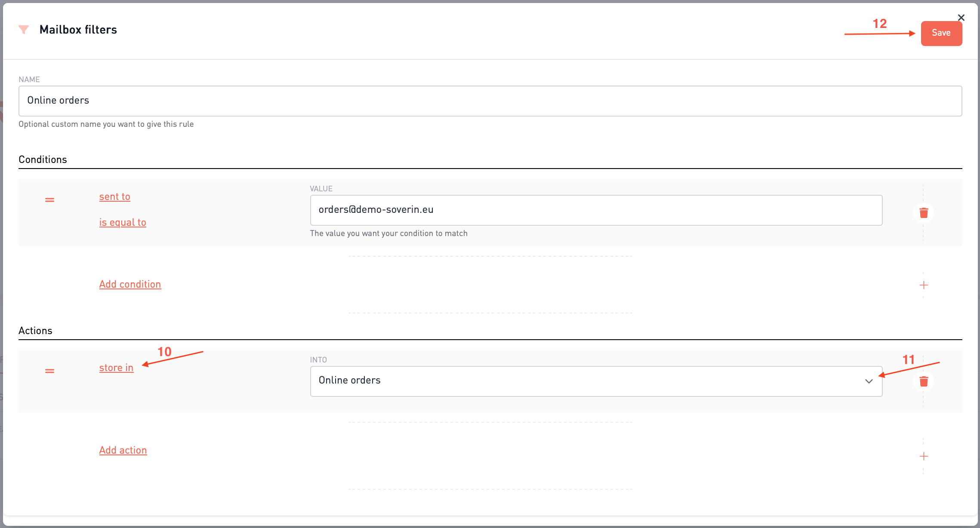Change the 'is equal to' operator

pyautogui.click(x=123, y=223)
